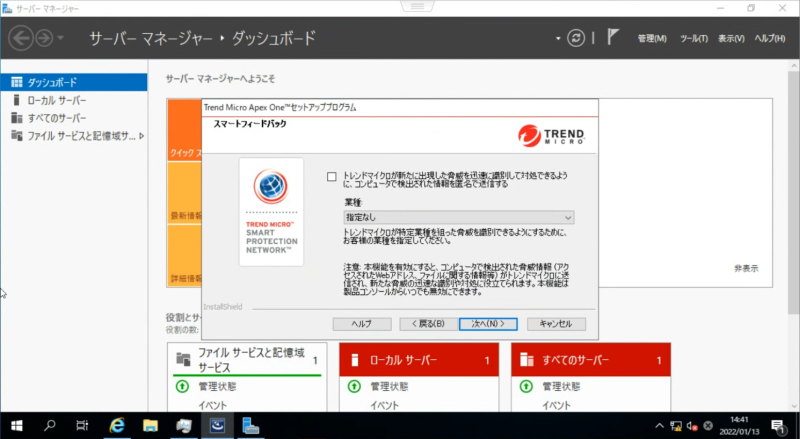Screen dimensions: 800x439
Task: Open ファイル サービスと記憶域 in the sidebar
Action: coord(74,136)
